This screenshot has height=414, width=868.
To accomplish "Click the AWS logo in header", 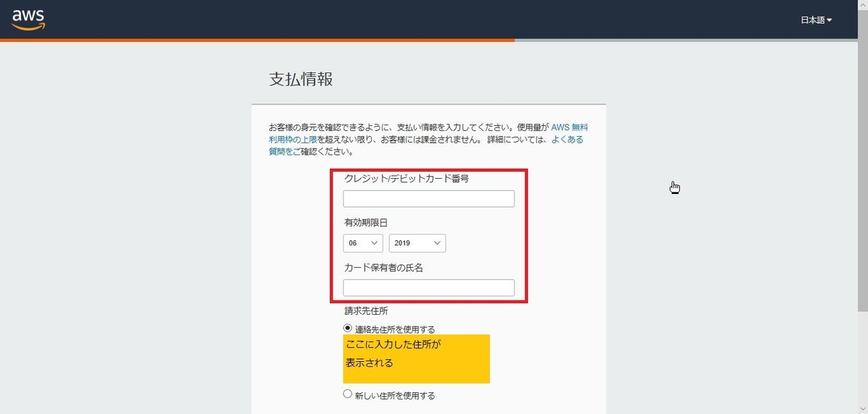I will (x=28, y=20).
